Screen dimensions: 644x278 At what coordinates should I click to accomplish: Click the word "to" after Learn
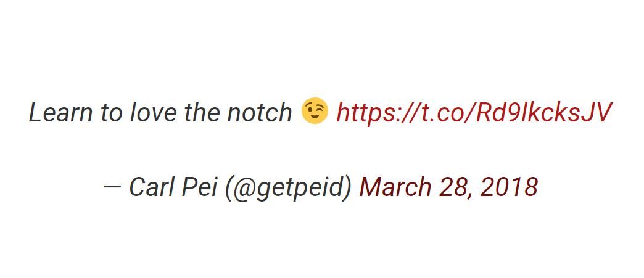click(112, 113)
